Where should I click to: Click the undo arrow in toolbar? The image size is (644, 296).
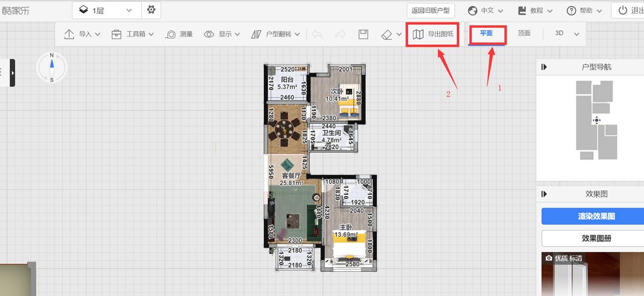pyautogui.click(x=317, y=34)
